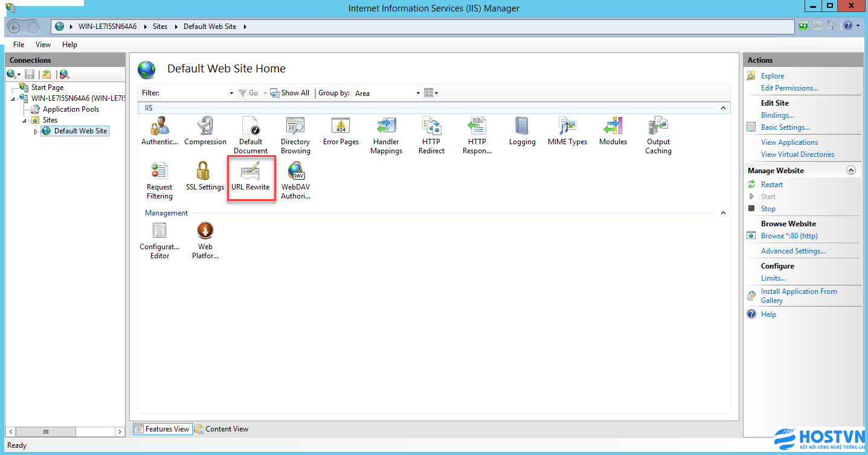Open the Filter dropdown arrow
Viewport: 868px width, 455px height.
[x=231, y=94]
